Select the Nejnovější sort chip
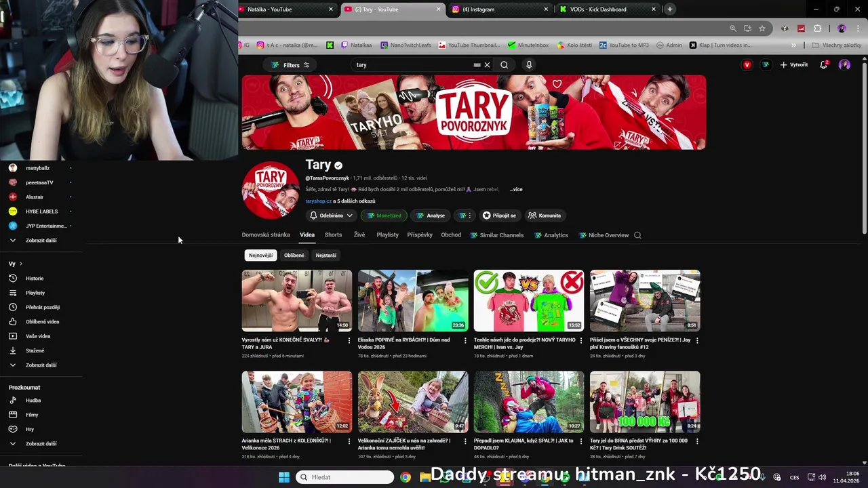868x488 pixels. (x=260, y=256)
